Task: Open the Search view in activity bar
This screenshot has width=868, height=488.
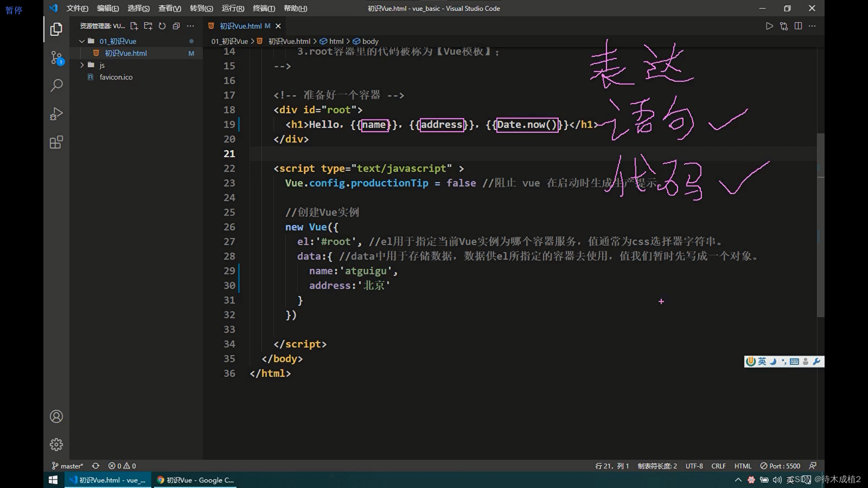Action: tap(56, 85)
